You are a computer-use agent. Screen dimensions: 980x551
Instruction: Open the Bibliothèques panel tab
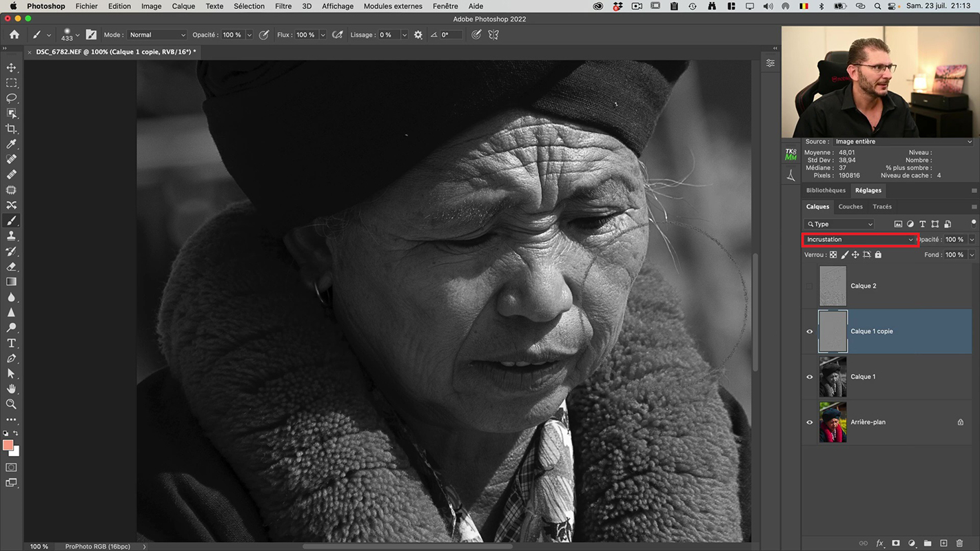(826, 191)
